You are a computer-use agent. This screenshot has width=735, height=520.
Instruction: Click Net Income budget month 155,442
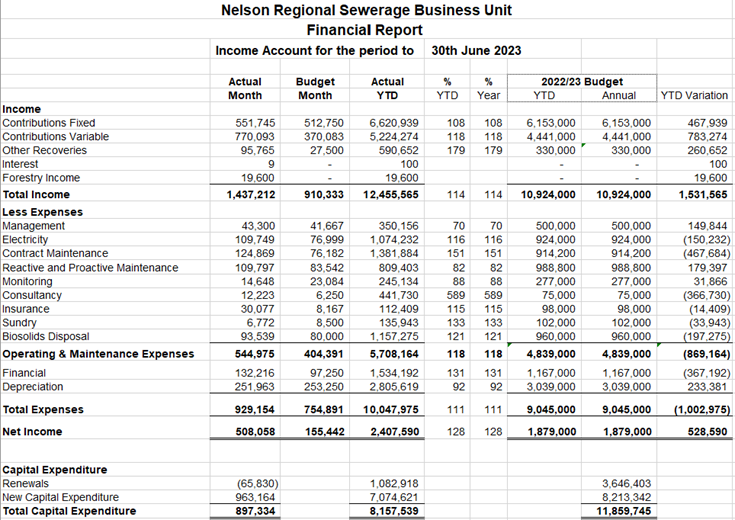[324, 432]
